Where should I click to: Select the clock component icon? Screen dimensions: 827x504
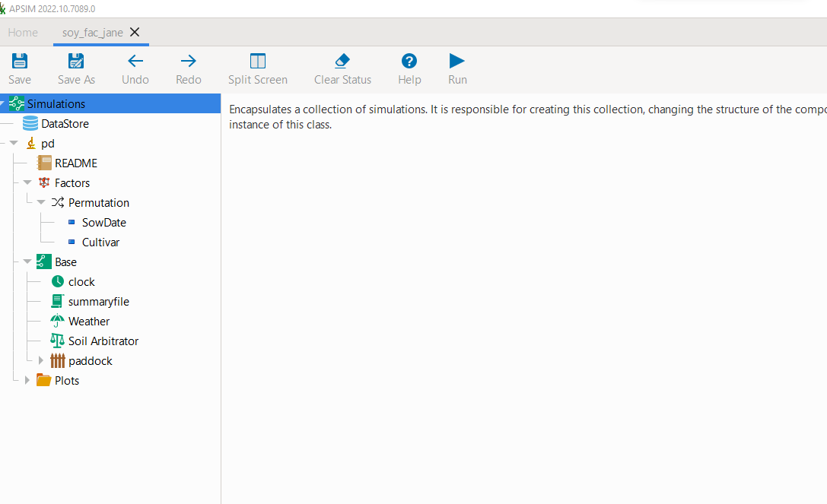click(x=57, y=281)
